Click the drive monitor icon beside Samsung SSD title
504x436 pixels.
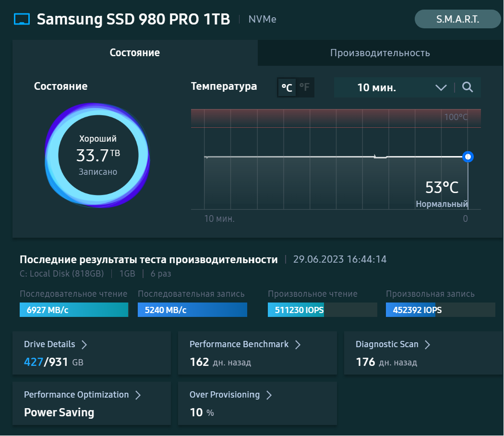[22, 20]
